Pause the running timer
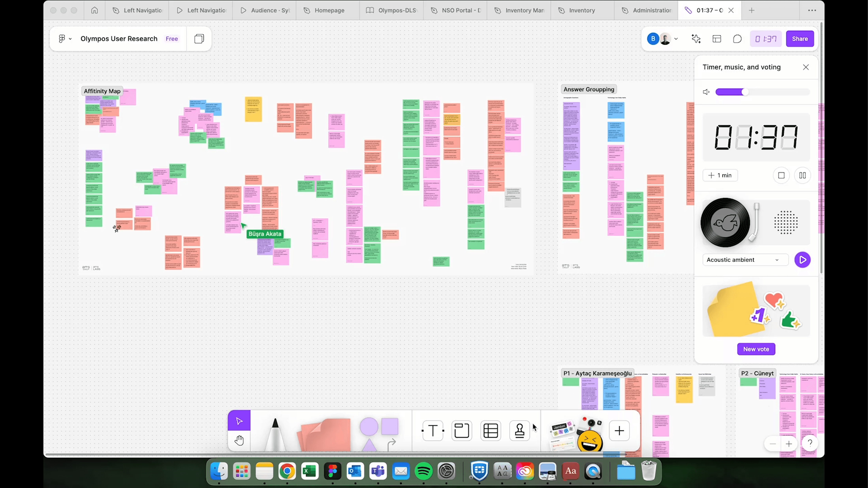This screenshot has height=488, width=868. point(802,175)
